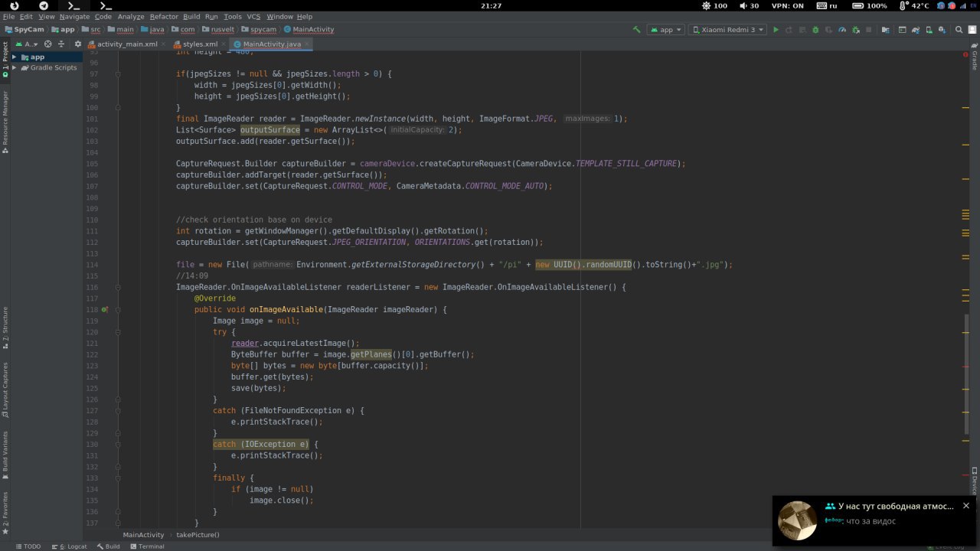Toggle the 6: Logcat tool window
Viewport: 980px width, 551px height.
point(69,546)
